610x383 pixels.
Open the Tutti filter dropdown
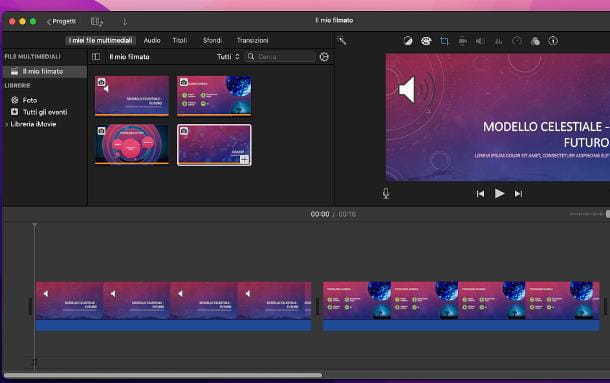[228, 57]
